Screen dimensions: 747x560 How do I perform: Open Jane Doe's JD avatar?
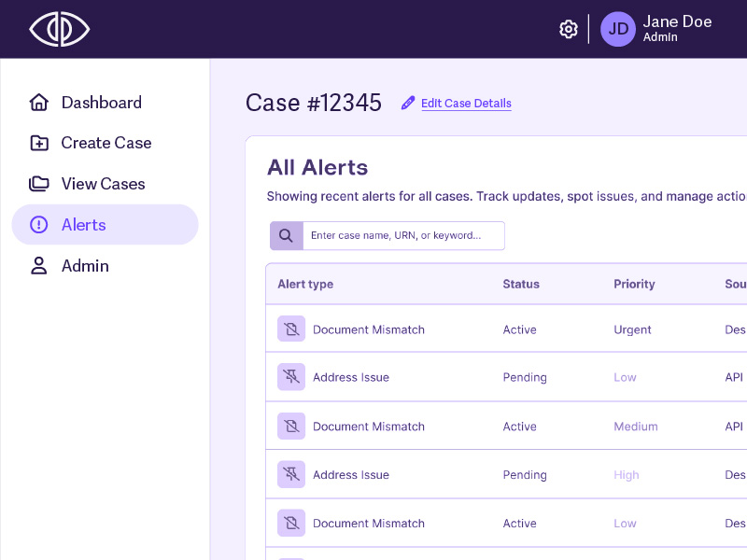coord(618,29)
